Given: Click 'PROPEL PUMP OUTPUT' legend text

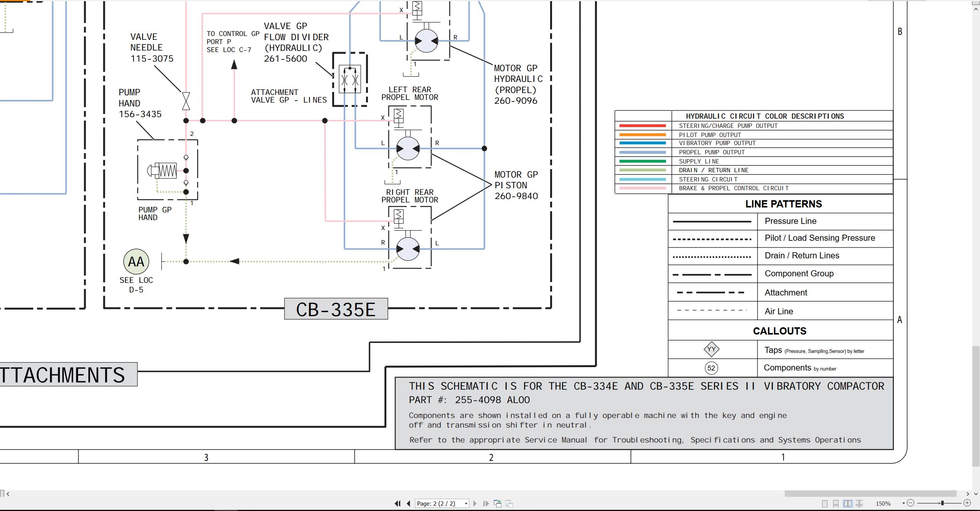Looking at the screenshot, I should (712, 152).
